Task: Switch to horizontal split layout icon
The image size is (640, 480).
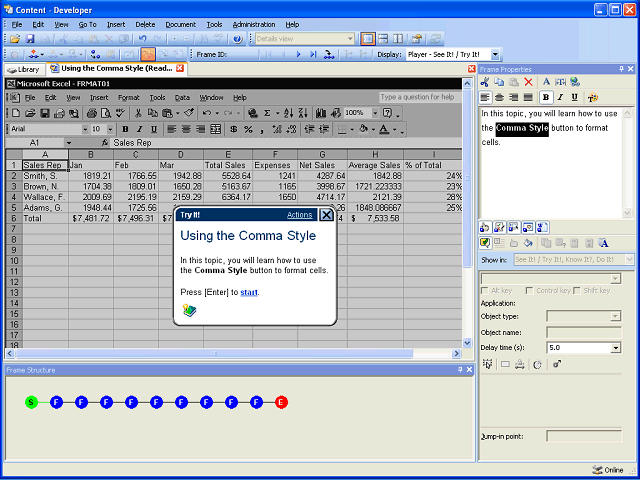Action: [x=383, y=39]
